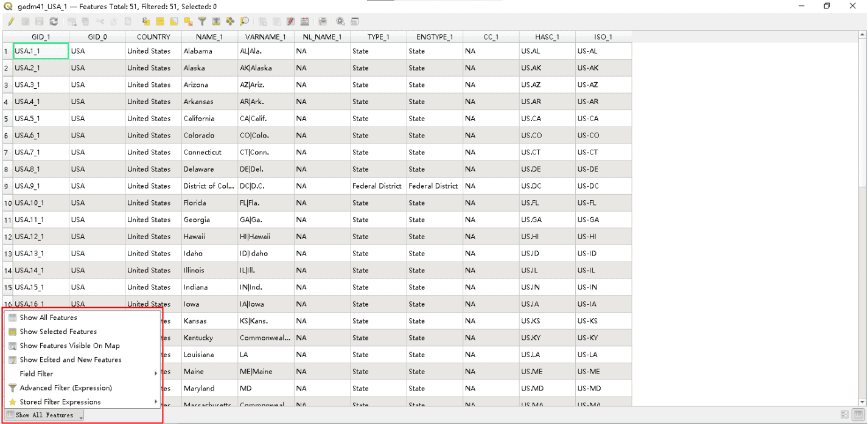Click the Copy selected rows icon

click(113, 21)
